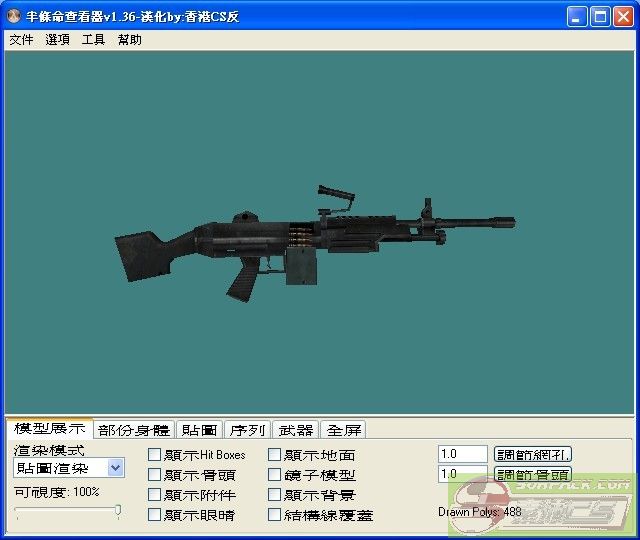Check the 顯示地面 option
The width and height of the screenshot is (640, 540).
point(275,455)
